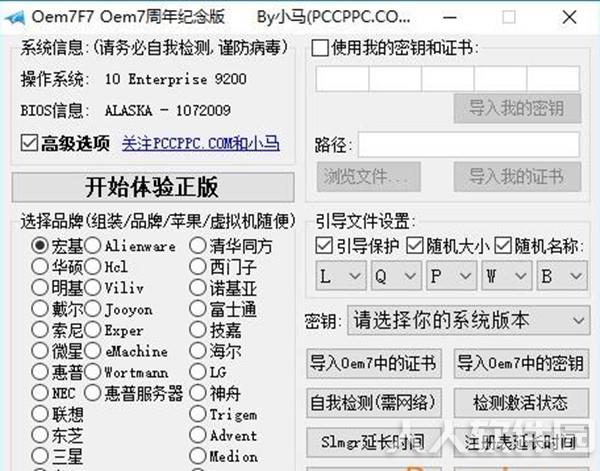Screen dimensions: 600x471
Task: Pick 技嘉 brand radio button
Action: (198, 329)
